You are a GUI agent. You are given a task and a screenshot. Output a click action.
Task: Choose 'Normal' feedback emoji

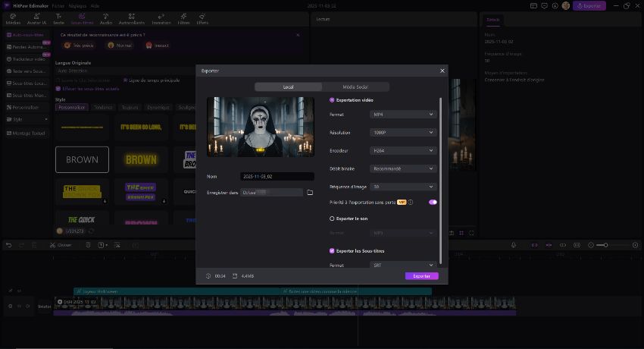pyautogui.click(x=120, y=46)
